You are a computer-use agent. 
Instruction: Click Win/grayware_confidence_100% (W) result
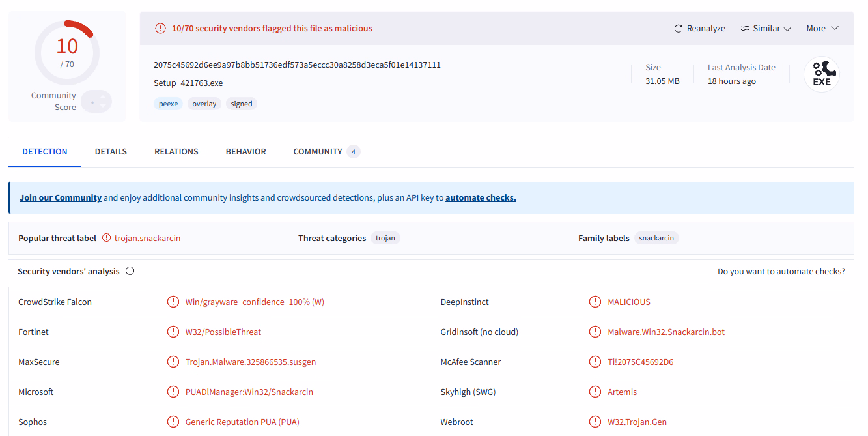click(x=255, y=302)
